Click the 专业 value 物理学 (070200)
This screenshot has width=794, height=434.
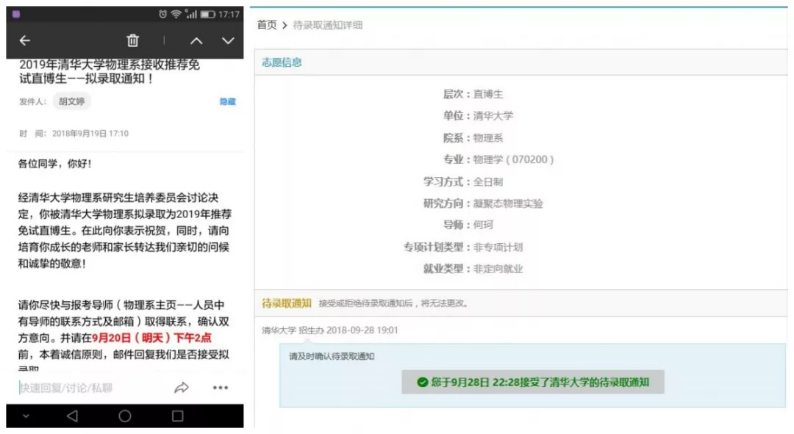[x=513, y=160]
